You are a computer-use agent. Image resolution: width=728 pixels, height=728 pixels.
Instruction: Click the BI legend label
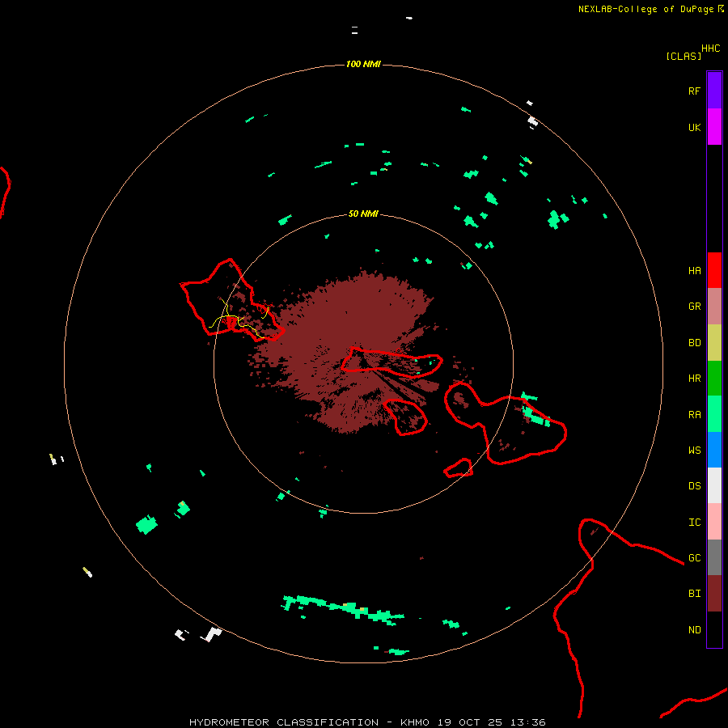[x=694, y=594]
